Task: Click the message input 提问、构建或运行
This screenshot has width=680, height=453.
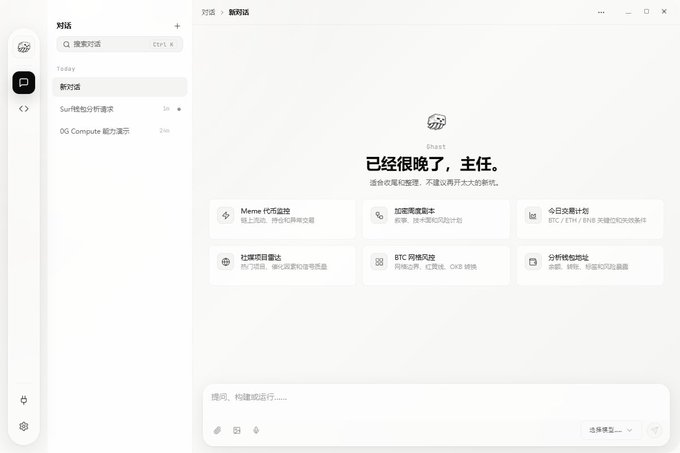Action: tap(436, 397)
